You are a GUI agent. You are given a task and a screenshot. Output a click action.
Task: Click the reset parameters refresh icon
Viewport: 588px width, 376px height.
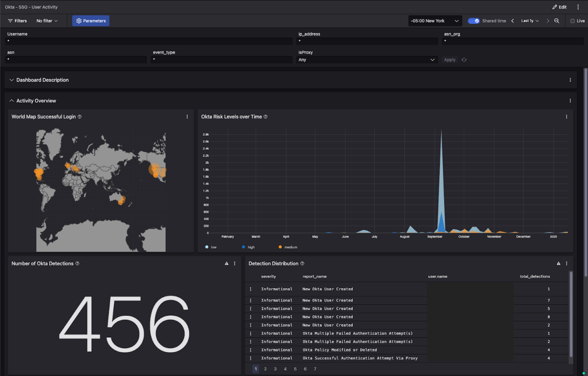coord(464,60)
